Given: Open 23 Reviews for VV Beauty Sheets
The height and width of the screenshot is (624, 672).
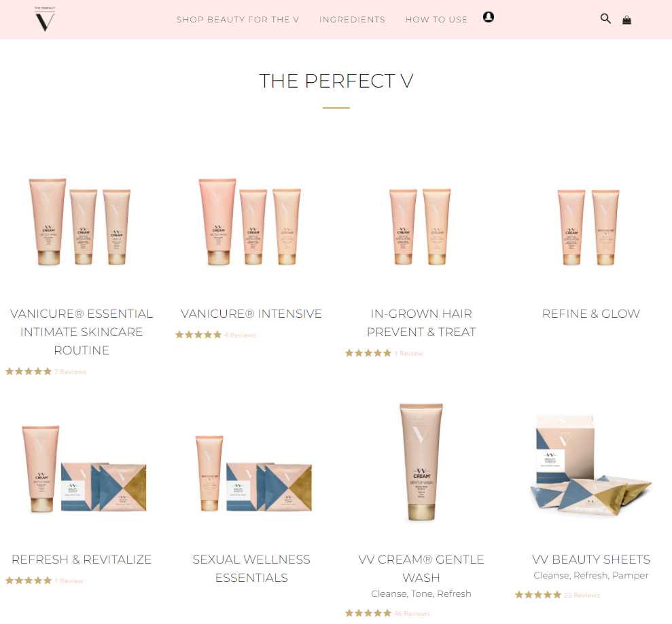Looking at the screenshot, I should [x=558, y=595].
